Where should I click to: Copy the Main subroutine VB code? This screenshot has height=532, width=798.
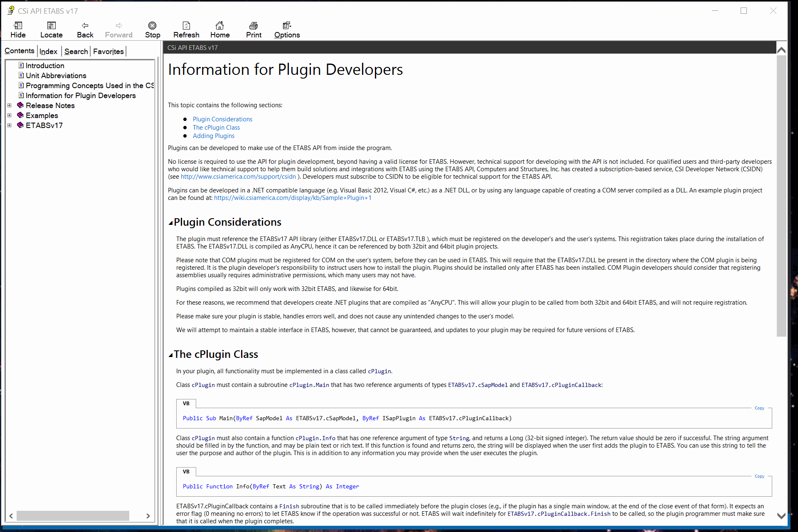point(759,408)
